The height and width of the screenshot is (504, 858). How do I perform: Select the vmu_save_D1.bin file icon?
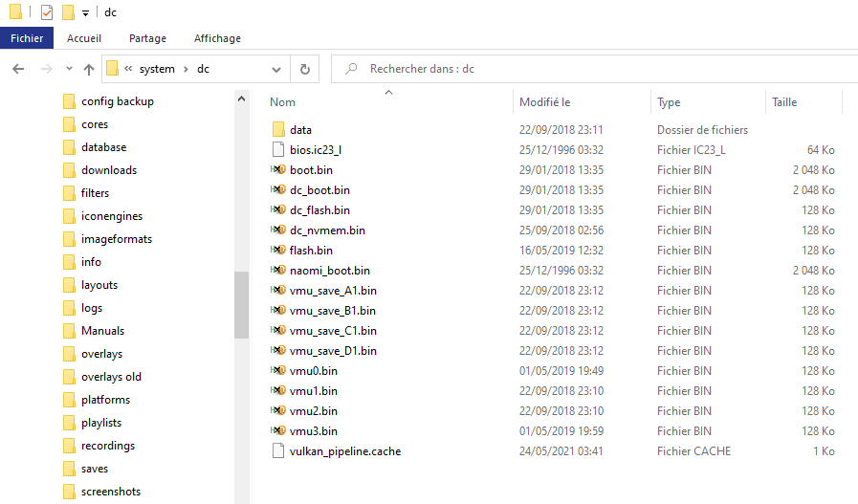pos(278,350)
